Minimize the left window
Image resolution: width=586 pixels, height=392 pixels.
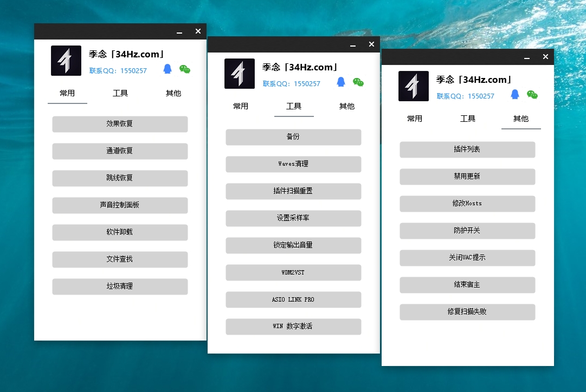[x=179, y=32]
